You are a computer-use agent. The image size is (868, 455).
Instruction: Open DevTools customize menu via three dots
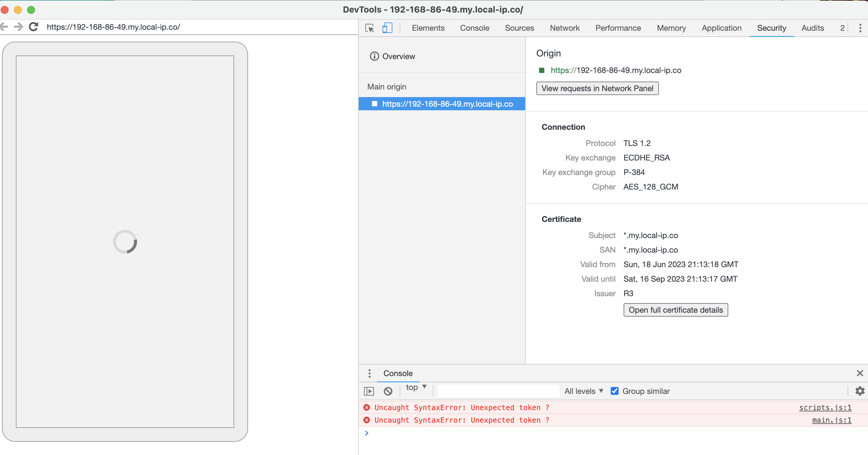[861, 28]
